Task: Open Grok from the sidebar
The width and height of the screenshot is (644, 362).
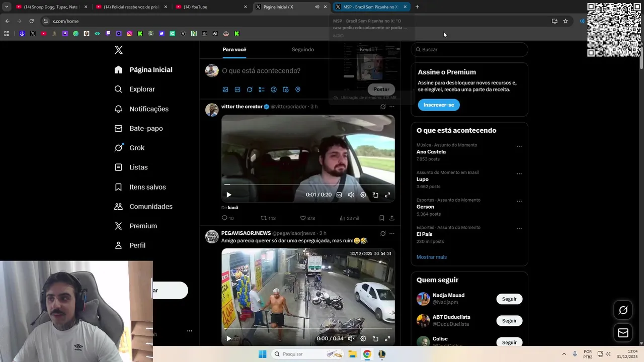Action: point(129,148)
